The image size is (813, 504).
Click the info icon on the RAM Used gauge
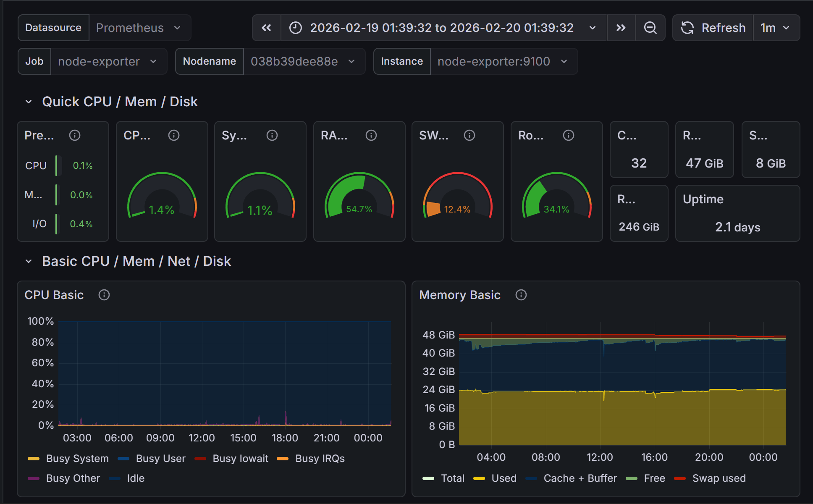(x=371, y=135)
